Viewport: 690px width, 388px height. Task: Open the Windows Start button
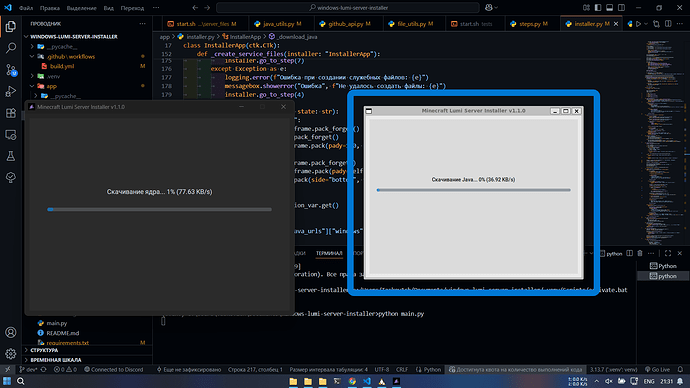pyautogui.click(x=7, y=381)
